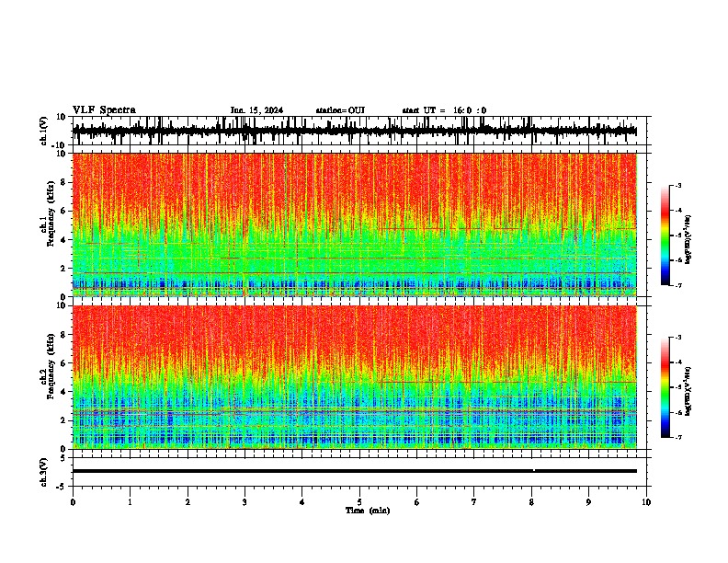This screenshot has width=728, height=563.
Task: Select the date "Jan. 15, 2024" header text
Action: [x=256, y=110]
